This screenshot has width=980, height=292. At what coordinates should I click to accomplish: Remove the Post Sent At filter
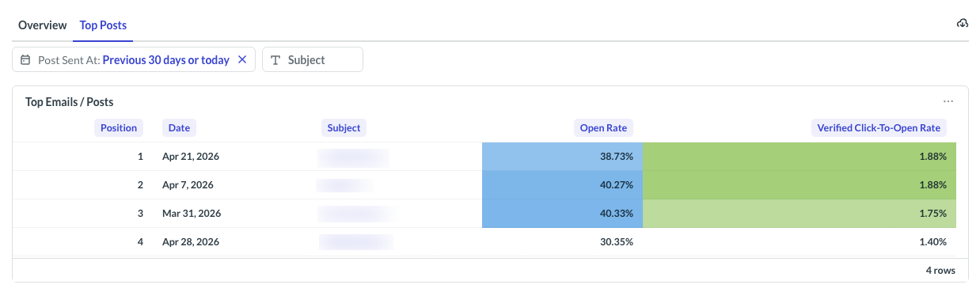[x=242, y=59]
